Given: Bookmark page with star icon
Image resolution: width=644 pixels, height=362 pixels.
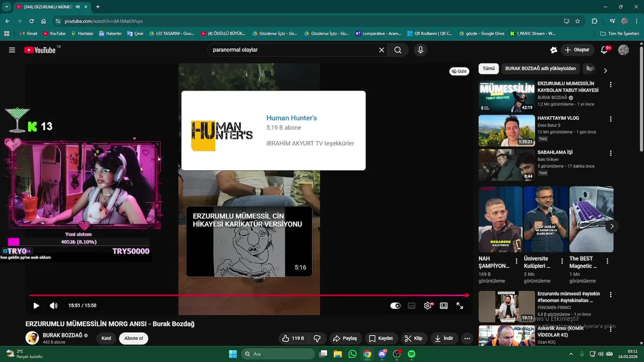Looking at the screenshot, I should pos(578,21).
